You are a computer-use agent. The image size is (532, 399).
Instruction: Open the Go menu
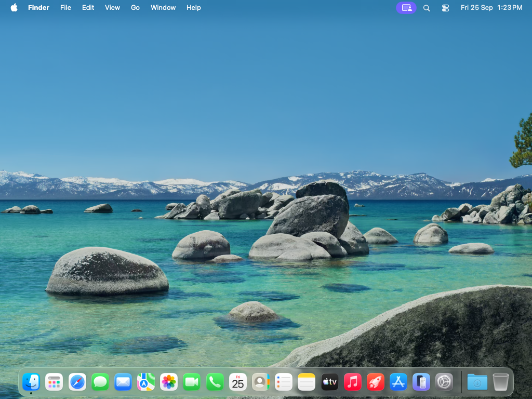tap(135, 7)
